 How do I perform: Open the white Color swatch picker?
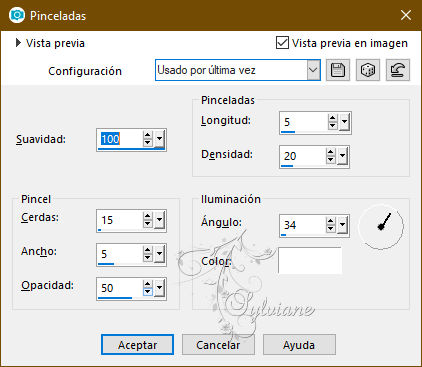pyautogui.click(x=310, y=260)
